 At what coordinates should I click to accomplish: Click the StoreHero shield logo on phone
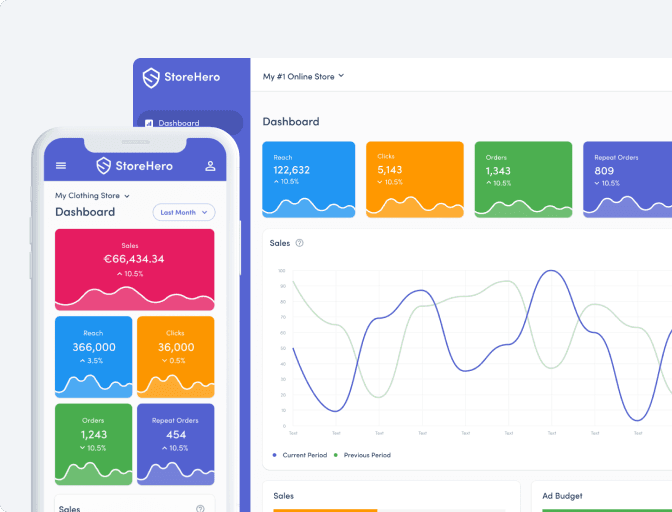pos(103,166)
